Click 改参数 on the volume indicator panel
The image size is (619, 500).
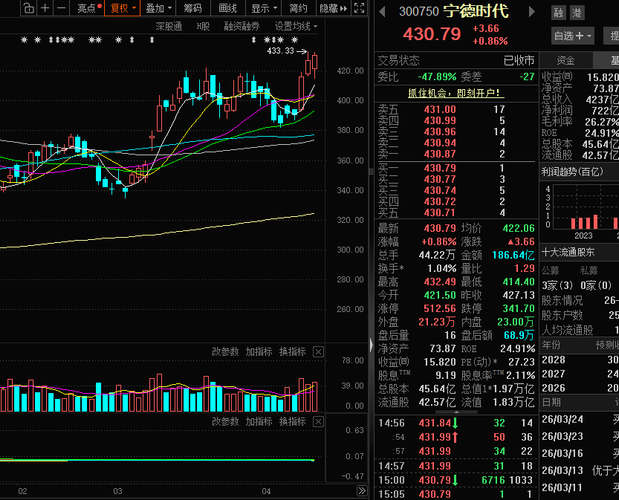point(225,352)
